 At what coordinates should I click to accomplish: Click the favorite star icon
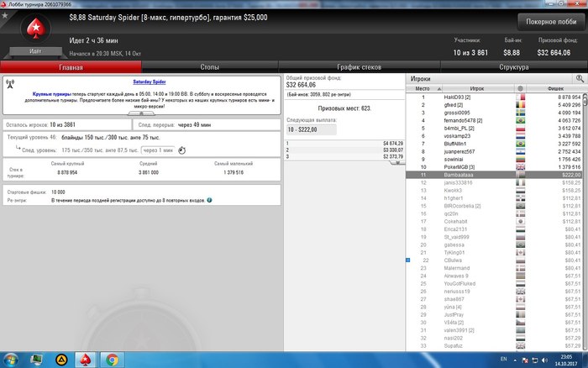click(x=5, y=16)
